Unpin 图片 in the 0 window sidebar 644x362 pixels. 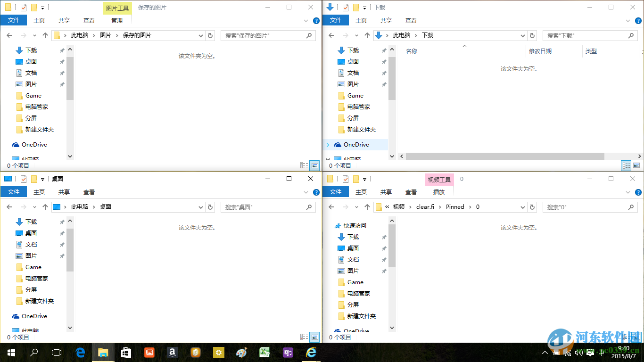(383, 271)
